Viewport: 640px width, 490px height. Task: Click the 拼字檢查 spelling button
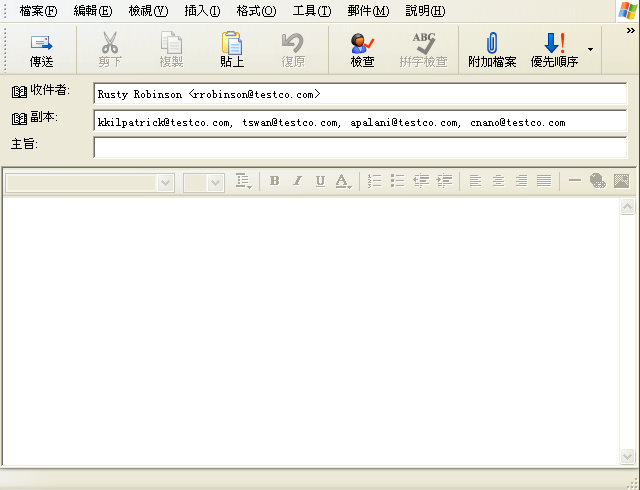[x=423, y=50]
